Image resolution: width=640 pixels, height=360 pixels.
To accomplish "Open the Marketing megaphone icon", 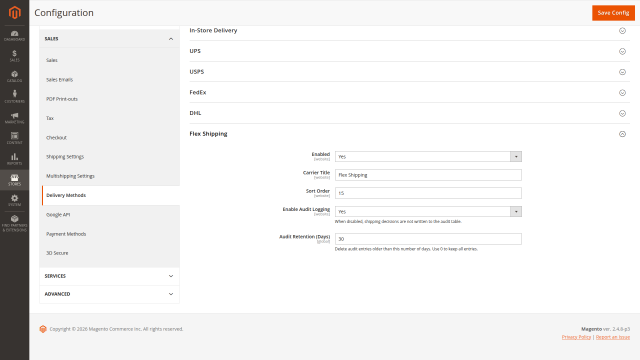I will click(15, 118).
